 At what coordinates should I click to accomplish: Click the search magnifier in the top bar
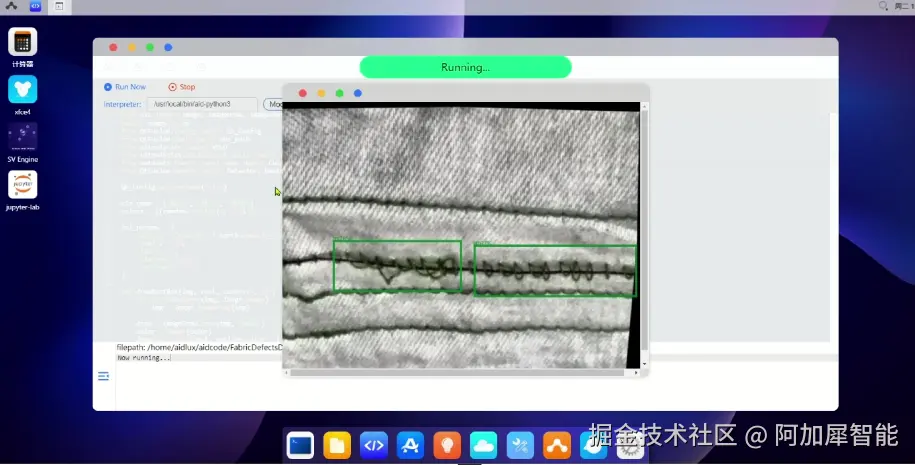click(883, 6)
